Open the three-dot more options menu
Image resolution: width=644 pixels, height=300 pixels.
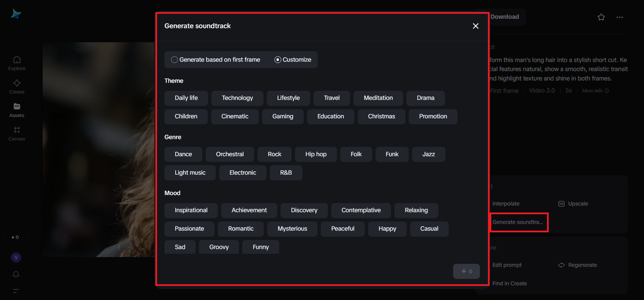point(620,17)
